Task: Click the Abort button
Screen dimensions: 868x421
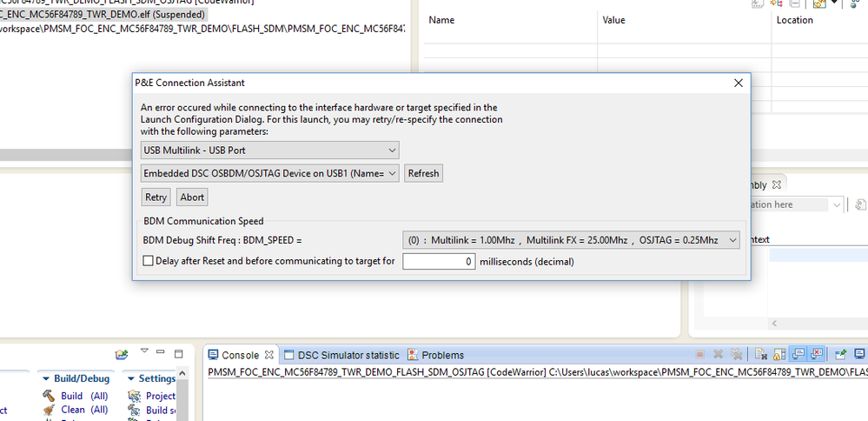Action: [192, 197]
